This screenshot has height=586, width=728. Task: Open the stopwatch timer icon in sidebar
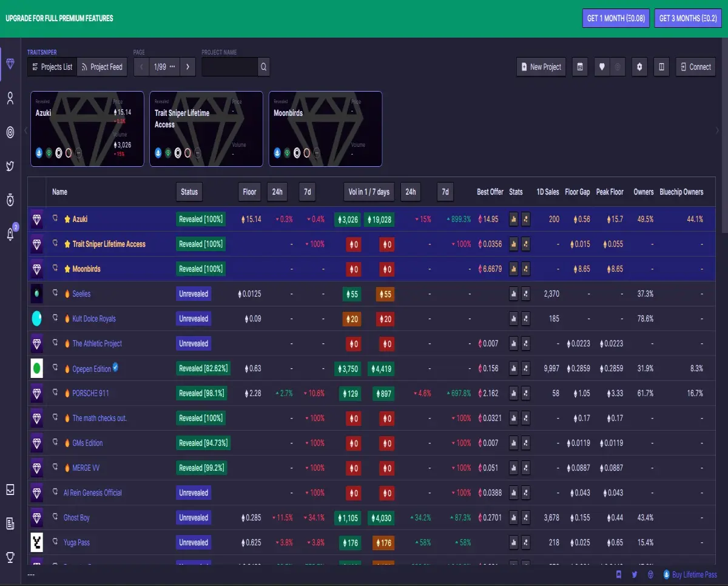tap(10, 200)
